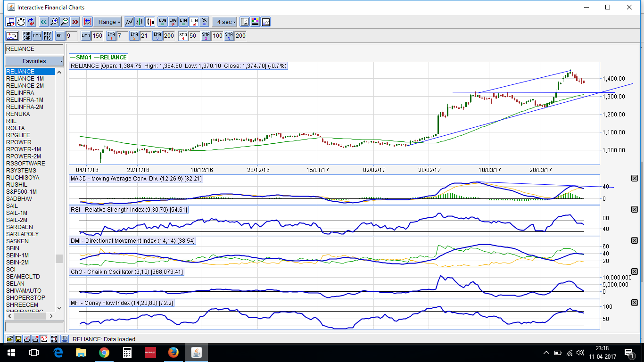Screen dimensions: 644x362
Task: Close the DMI indicator panel
Action: pos(634,240)
